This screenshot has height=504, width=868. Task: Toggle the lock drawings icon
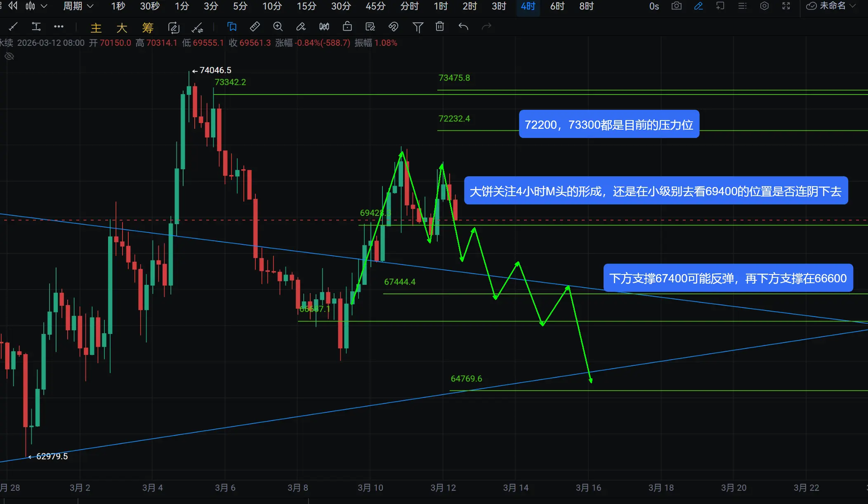(x=347, y=27)
